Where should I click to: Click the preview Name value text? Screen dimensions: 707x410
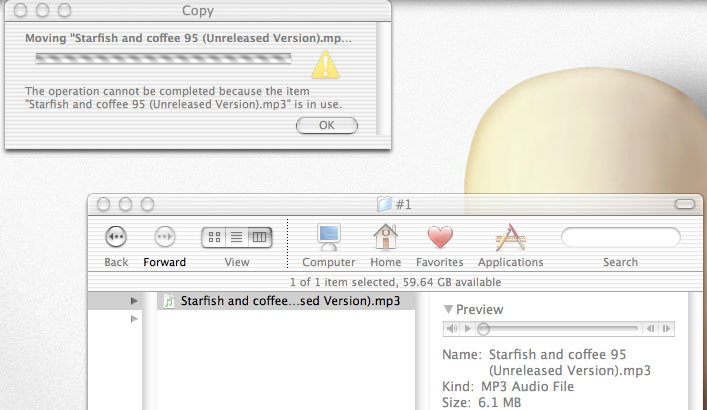coord(570,363)
